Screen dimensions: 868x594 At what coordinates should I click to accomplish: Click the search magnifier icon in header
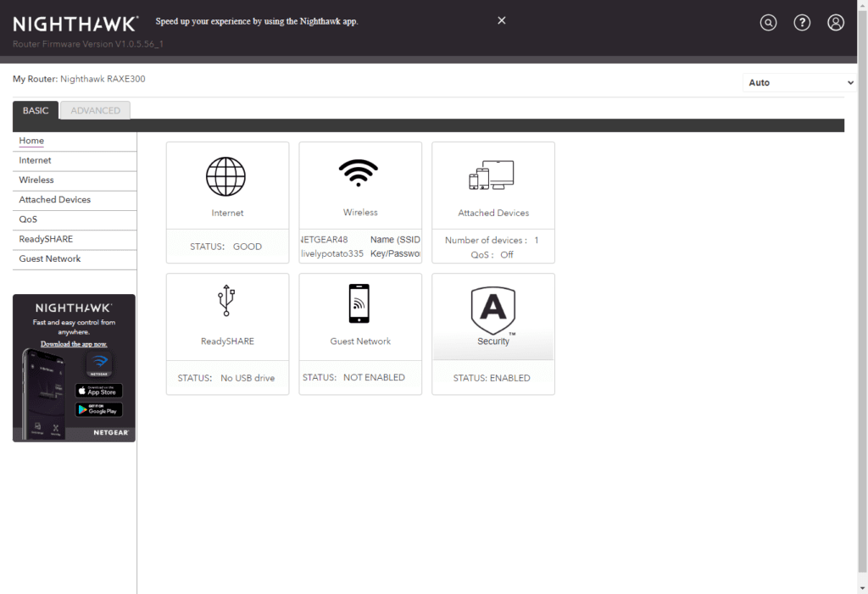coord(768,23)
